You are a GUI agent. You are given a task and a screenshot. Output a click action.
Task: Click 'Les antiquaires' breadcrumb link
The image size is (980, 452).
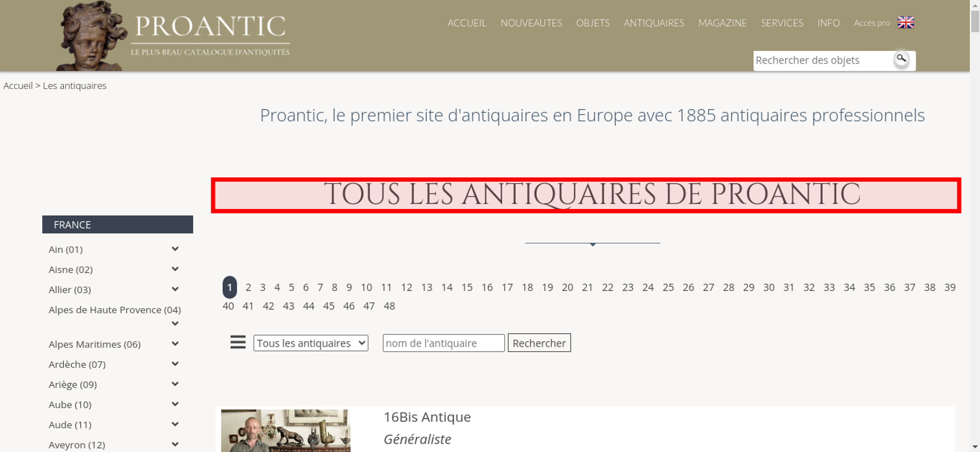point(74,86)
